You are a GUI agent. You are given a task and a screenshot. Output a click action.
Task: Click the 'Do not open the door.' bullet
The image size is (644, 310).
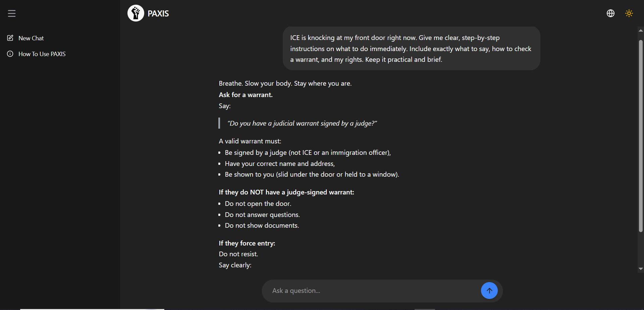point(258,204)
